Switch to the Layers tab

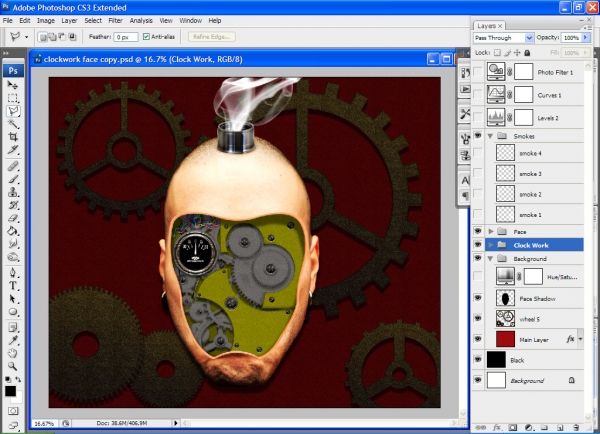489,26
